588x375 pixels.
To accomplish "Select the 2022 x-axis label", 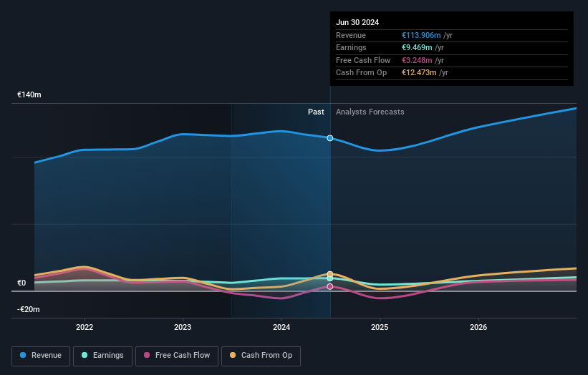I will tap(85, 327).
